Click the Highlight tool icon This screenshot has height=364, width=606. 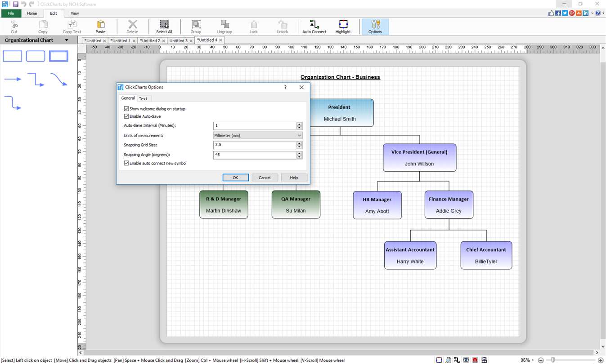(343, 24)
